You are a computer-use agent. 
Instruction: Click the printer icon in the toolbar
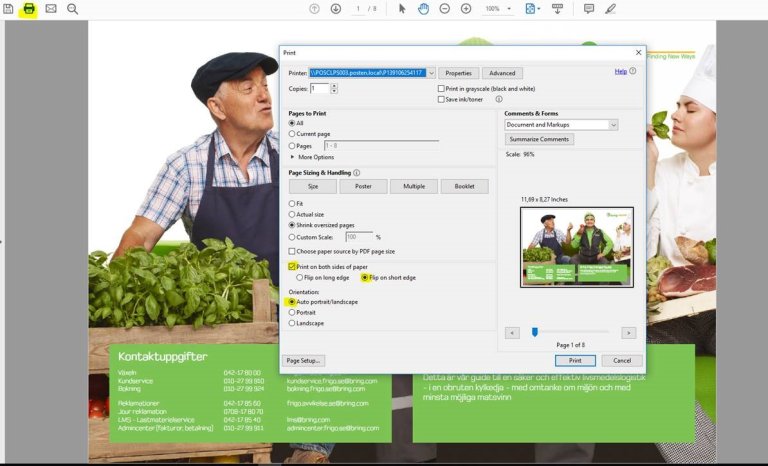[x=29, y=8]
